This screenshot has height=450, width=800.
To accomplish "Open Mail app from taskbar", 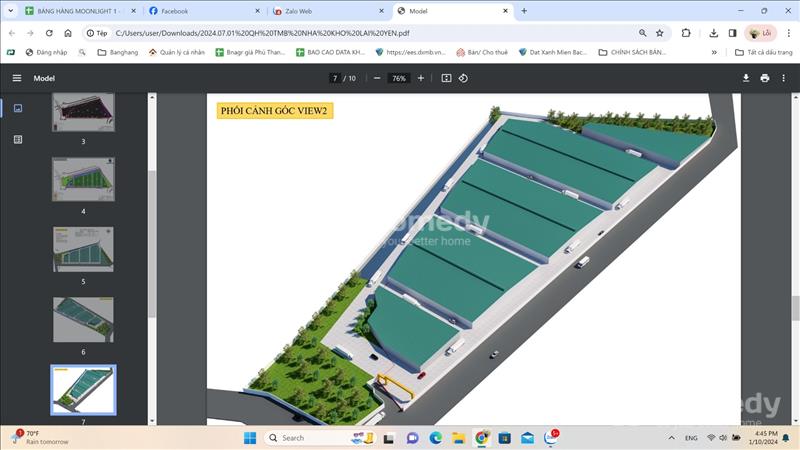I will 527,438.
